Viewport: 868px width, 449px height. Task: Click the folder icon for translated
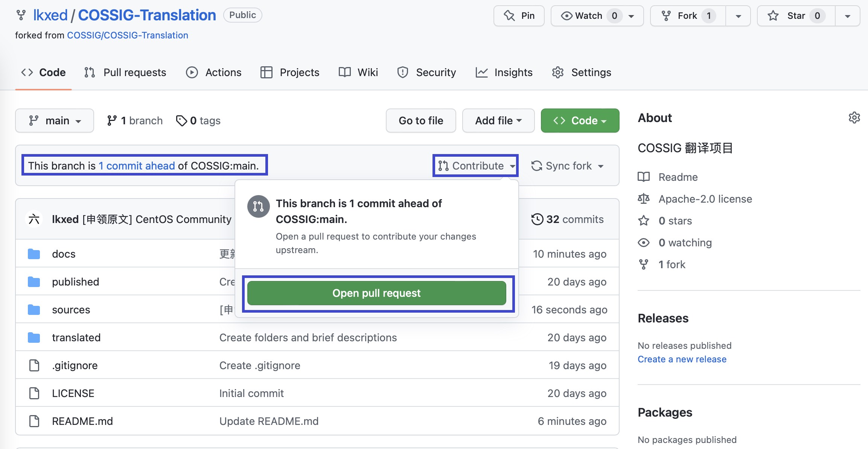34,338
